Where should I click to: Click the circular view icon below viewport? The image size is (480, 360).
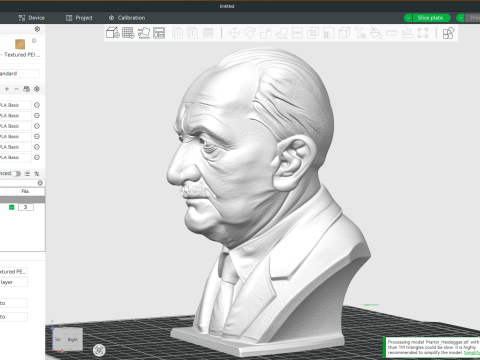[99, 350]
